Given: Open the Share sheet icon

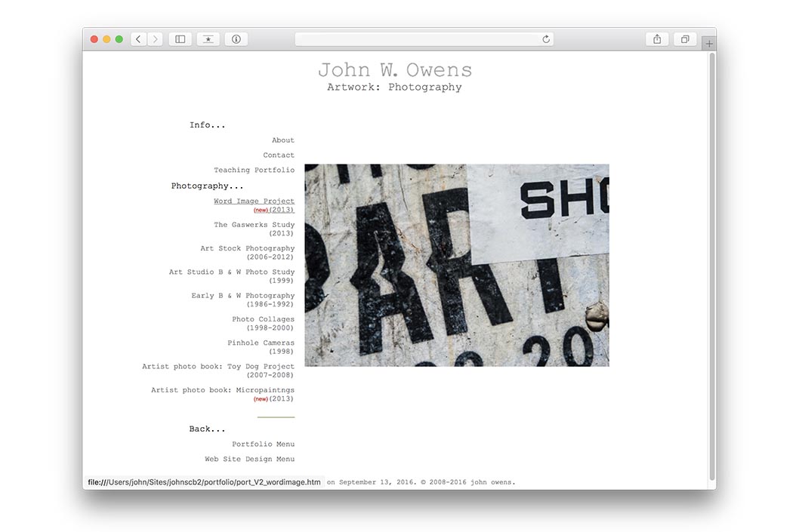Looking at the screenshot, I should pos(657,39).
